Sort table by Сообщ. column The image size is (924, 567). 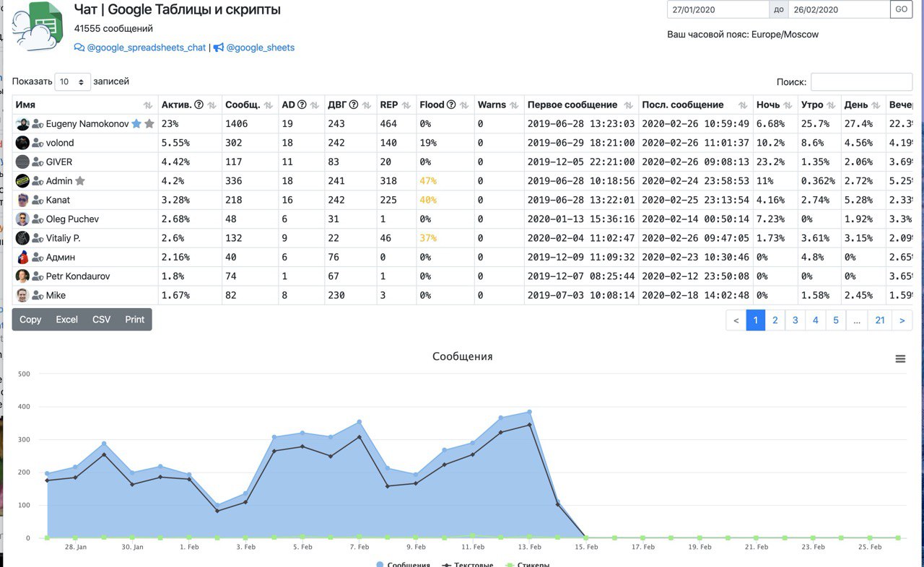click(x=249, y=105)
